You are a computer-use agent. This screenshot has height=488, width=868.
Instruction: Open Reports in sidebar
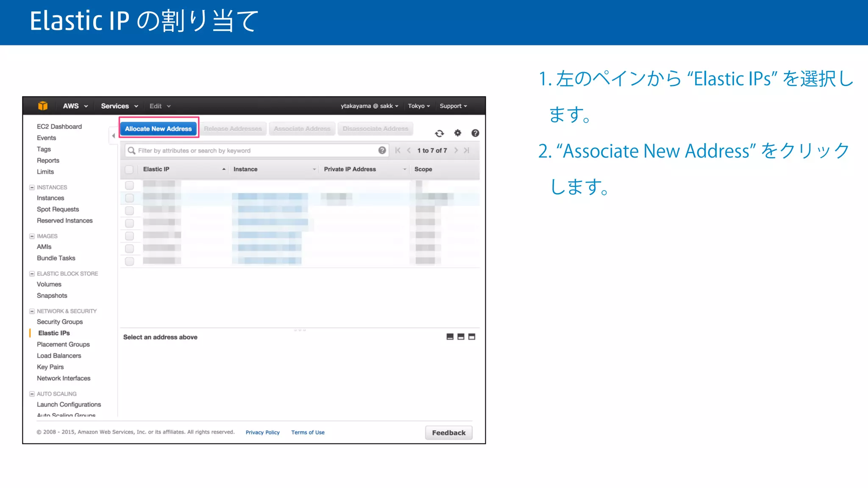(48, 161)
